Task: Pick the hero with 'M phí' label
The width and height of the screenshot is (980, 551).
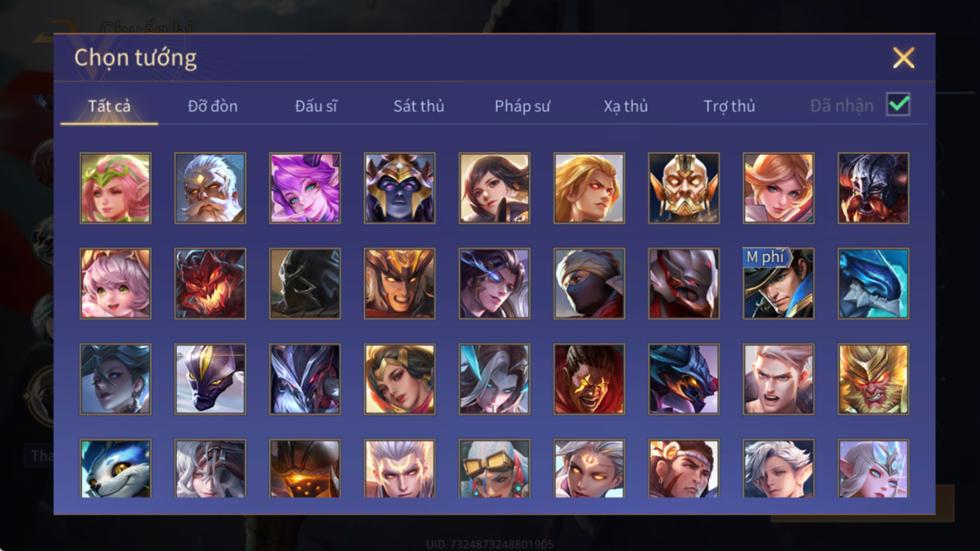Action: click(779, 284)
